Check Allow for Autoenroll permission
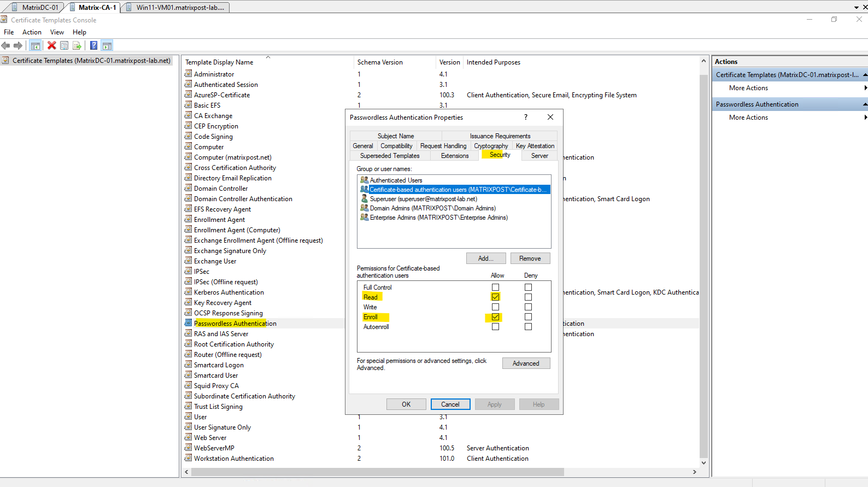 (x=495, y=326)
